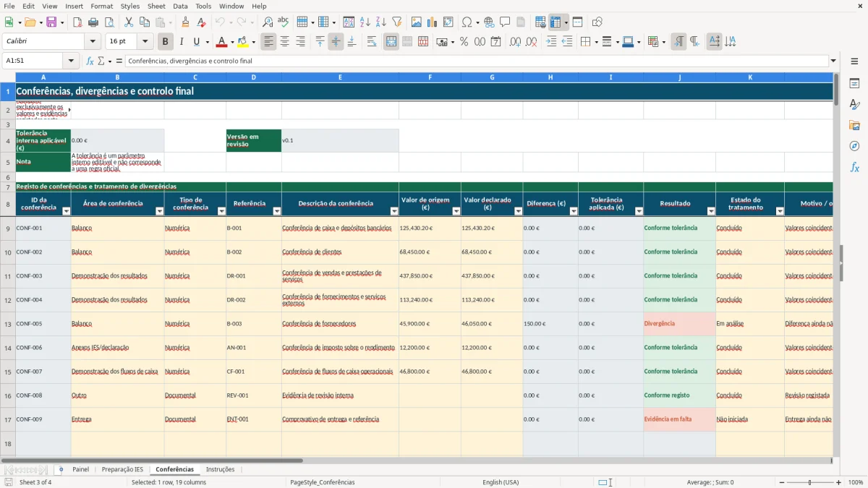
Task: Insert or edit pivot table
Action: 448,22
